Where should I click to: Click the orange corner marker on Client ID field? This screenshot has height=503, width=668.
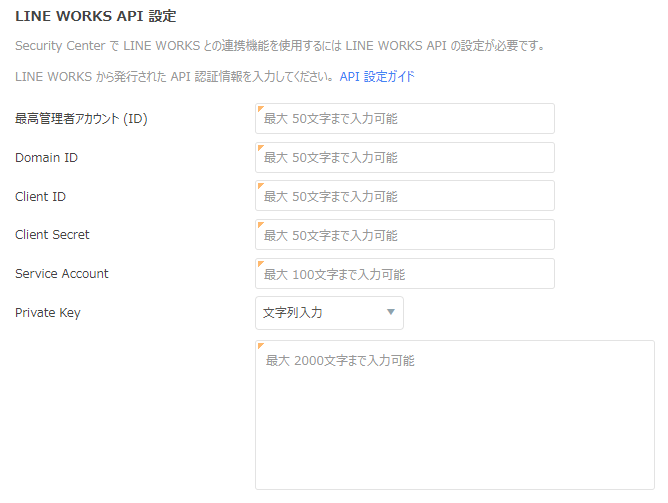point(259,184)
